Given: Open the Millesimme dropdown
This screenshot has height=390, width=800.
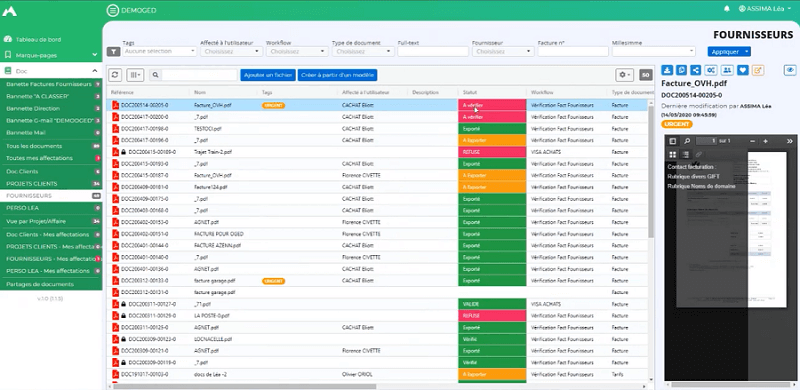Looking at the screenshot, I should (x=654, y=52).
